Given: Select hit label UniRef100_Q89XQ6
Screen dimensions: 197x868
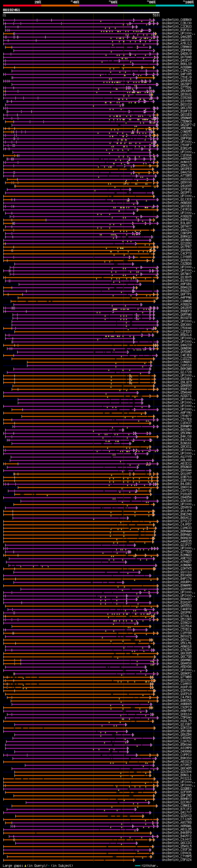Looking at the screenshot, I should coord(177,182).
